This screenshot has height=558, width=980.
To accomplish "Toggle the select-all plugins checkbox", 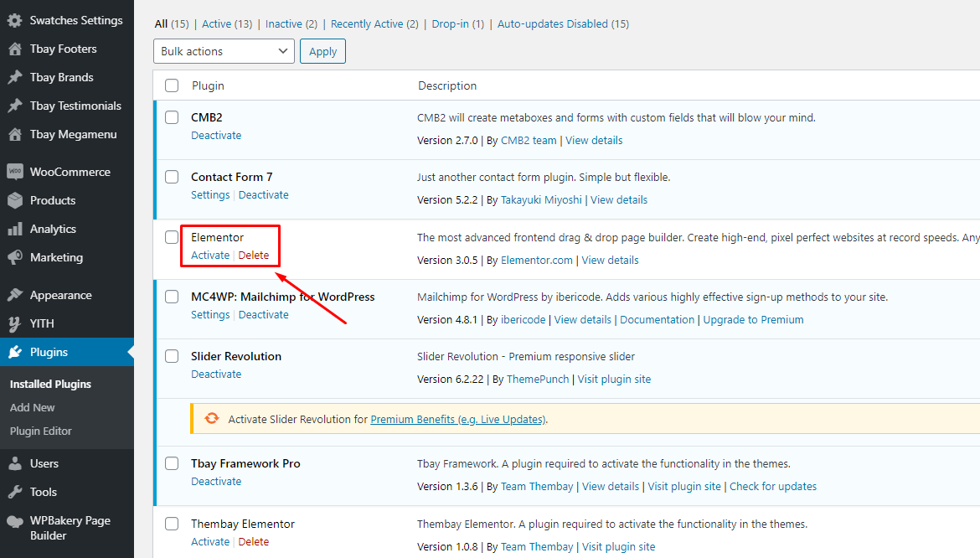I will point(172,85).
